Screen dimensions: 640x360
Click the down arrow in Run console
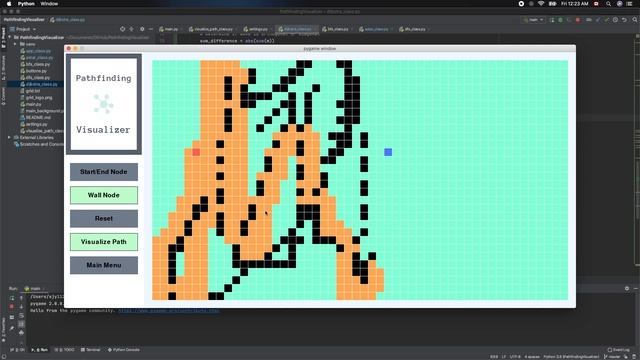pyautogui.click(x=22, y=307)
